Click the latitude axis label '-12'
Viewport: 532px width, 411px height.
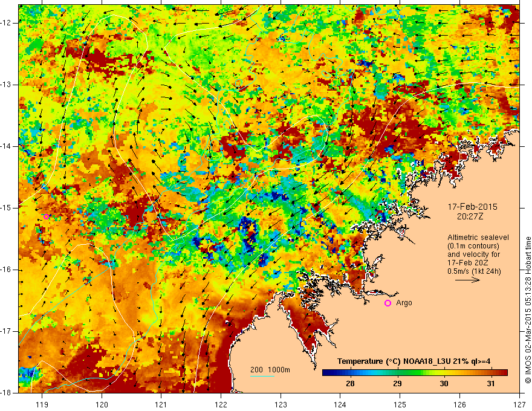(x=6, y=23)
